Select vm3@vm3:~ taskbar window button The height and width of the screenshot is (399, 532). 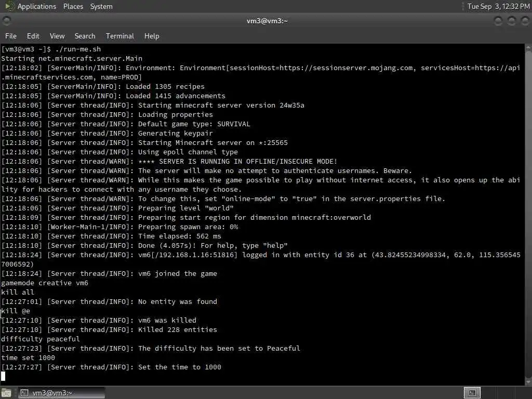pos(62,393)
